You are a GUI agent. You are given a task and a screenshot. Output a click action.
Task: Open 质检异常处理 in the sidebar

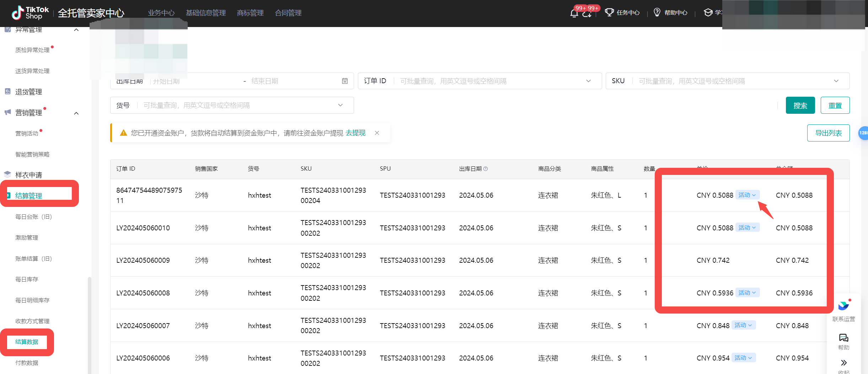pyautogui.click(x=32, y=50)
